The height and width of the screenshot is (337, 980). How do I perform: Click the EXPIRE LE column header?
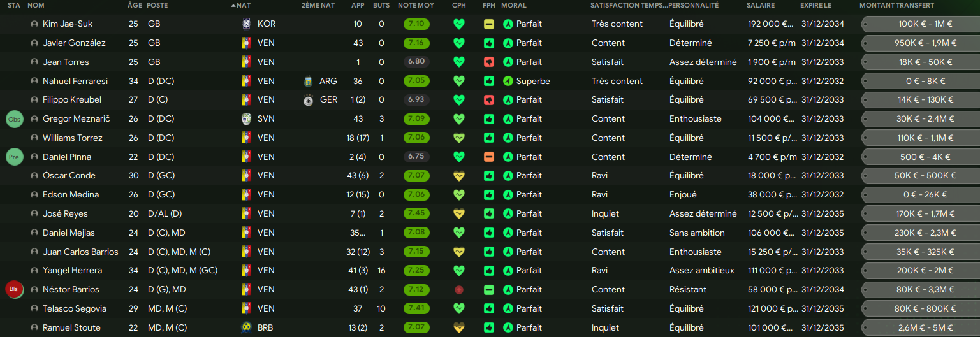pos(815,5)
